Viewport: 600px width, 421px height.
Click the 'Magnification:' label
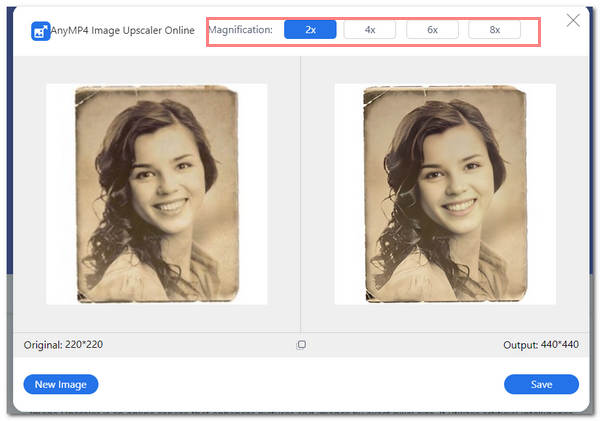pos(240,29)
